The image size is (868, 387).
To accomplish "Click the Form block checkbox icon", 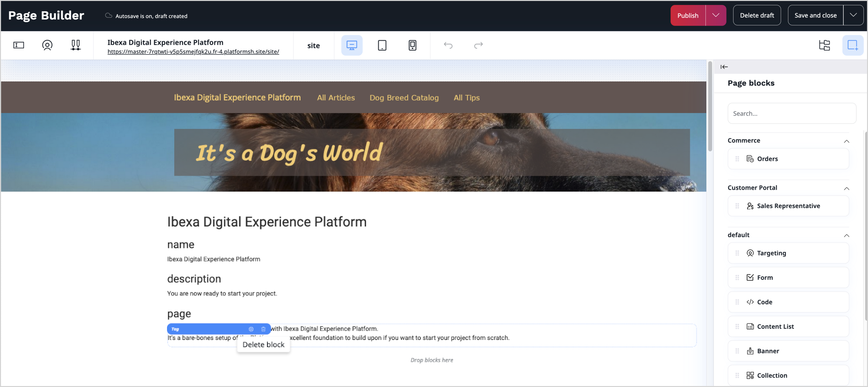I will (750, 277).
